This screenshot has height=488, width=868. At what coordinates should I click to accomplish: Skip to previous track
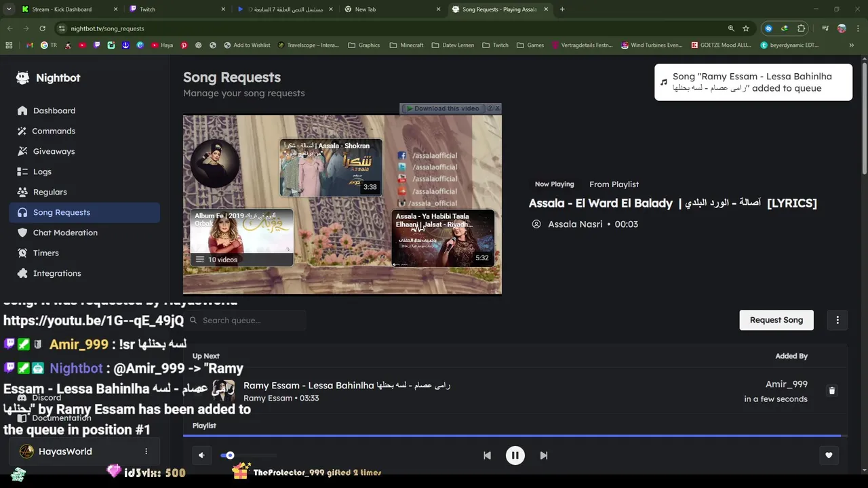[487, 455]
